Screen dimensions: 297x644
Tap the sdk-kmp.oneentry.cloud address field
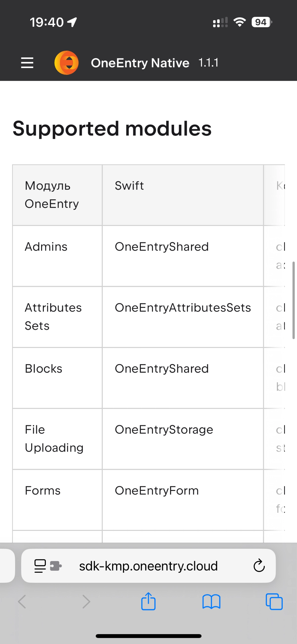pyautogui.click(x=148, y=566)
